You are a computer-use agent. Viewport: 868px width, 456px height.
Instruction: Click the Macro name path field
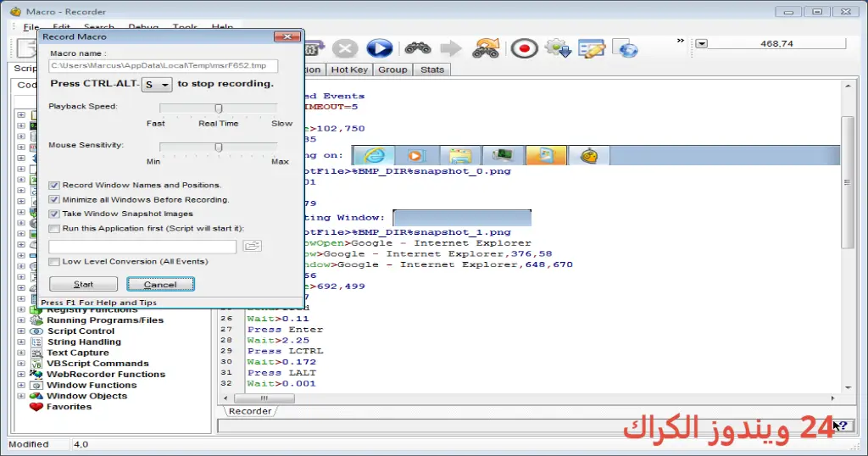[164, 66]
